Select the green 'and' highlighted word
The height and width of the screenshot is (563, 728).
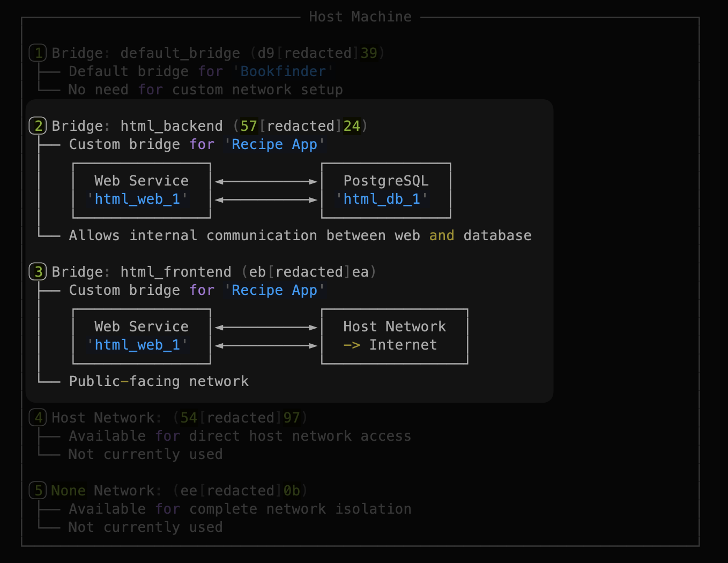[442, 235]
